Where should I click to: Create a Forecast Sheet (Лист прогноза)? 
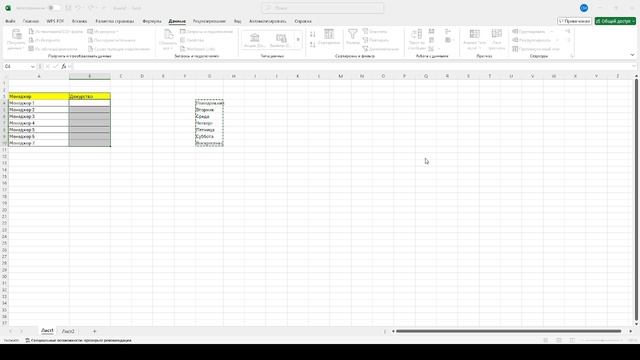point(496,40)
